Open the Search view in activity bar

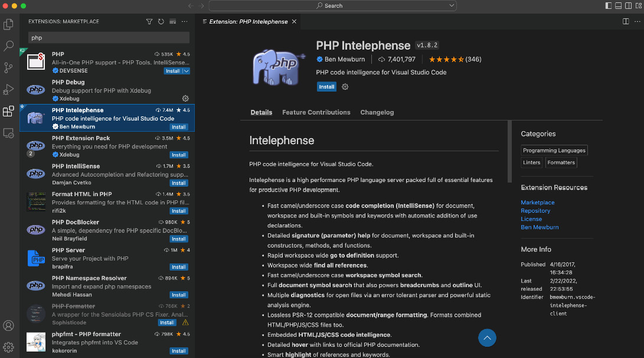[x=8, y=45]
